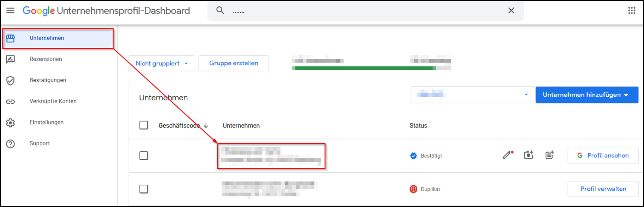
Task: Expand the Nicht gruppiert dropdown
Action: pos(162,64)
